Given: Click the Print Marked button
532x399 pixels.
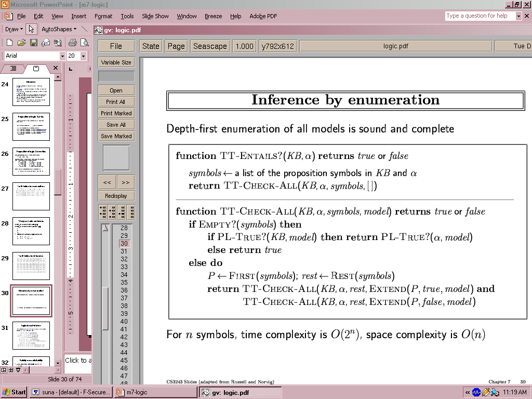Looking at the screenshot, I should (x=116, y=113).
